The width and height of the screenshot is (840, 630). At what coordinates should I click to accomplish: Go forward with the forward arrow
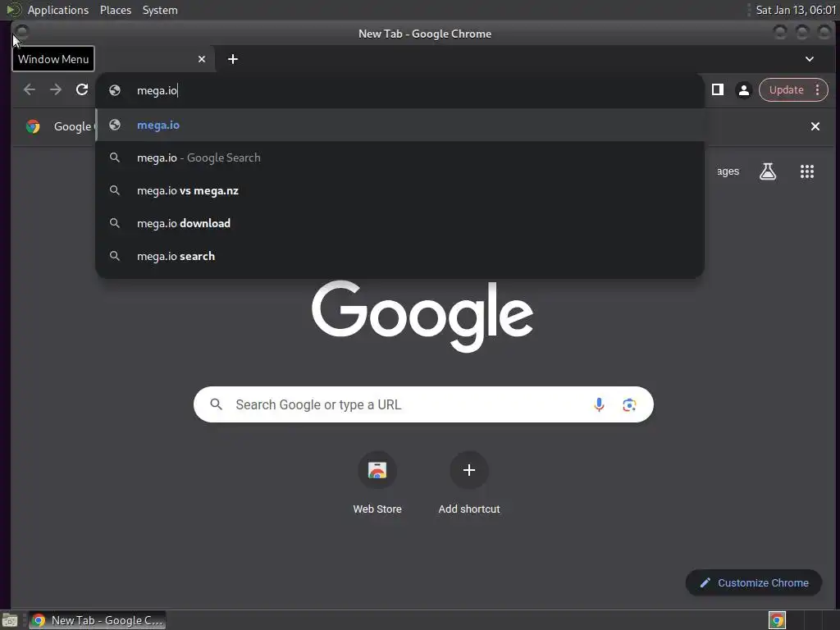tap(56, 89)
